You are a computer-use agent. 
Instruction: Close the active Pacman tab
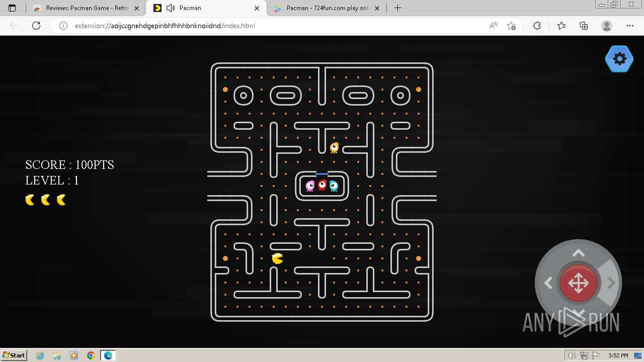pyautogui.click(x=257, y=8)
